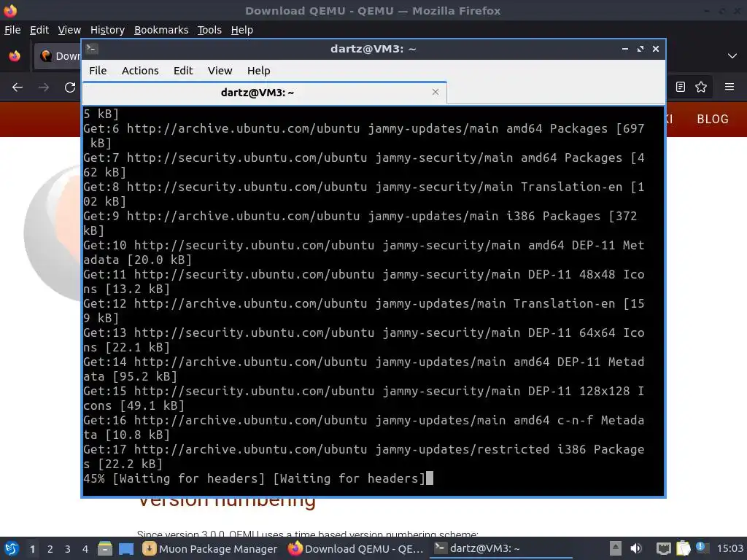747x560 pixels.
Task: Open the Firefox History menu
Action: 107,30
